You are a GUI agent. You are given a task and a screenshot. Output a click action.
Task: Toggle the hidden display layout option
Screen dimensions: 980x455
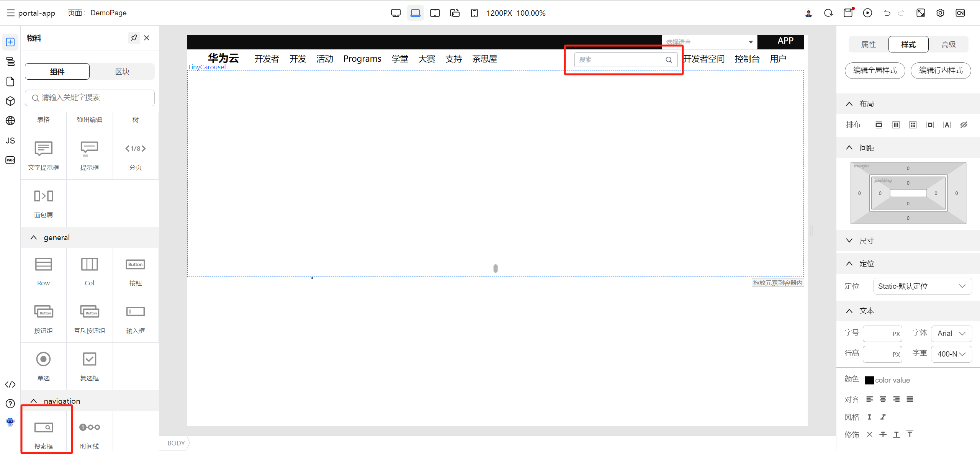(x=964, y=125)
